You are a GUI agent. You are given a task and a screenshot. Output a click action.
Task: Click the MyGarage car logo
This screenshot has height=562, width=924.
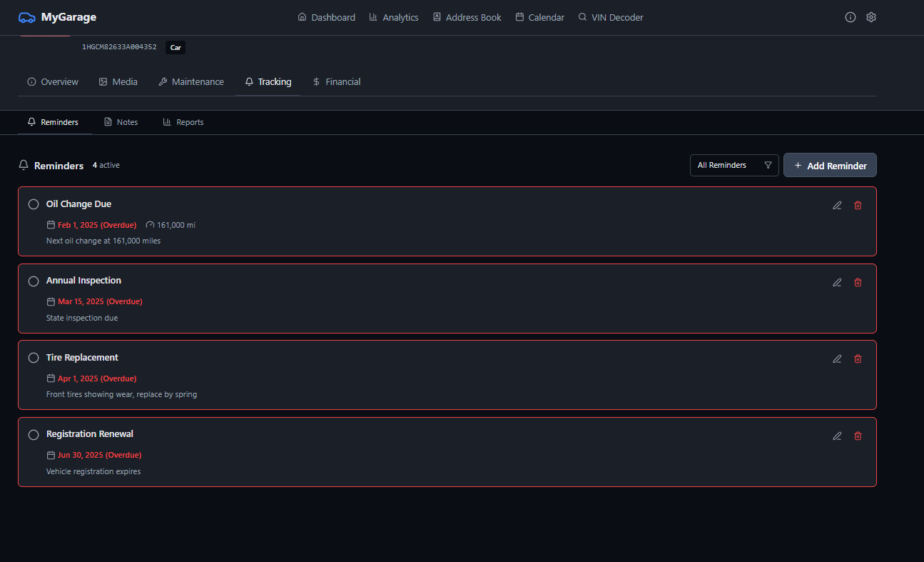pyautogui.click(x=26, y=17)
